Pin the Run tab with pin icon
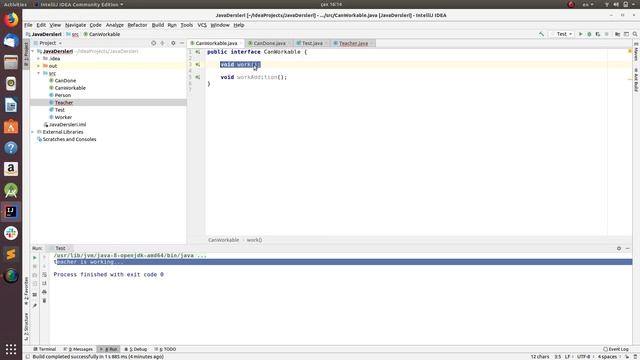 point(35,305)
